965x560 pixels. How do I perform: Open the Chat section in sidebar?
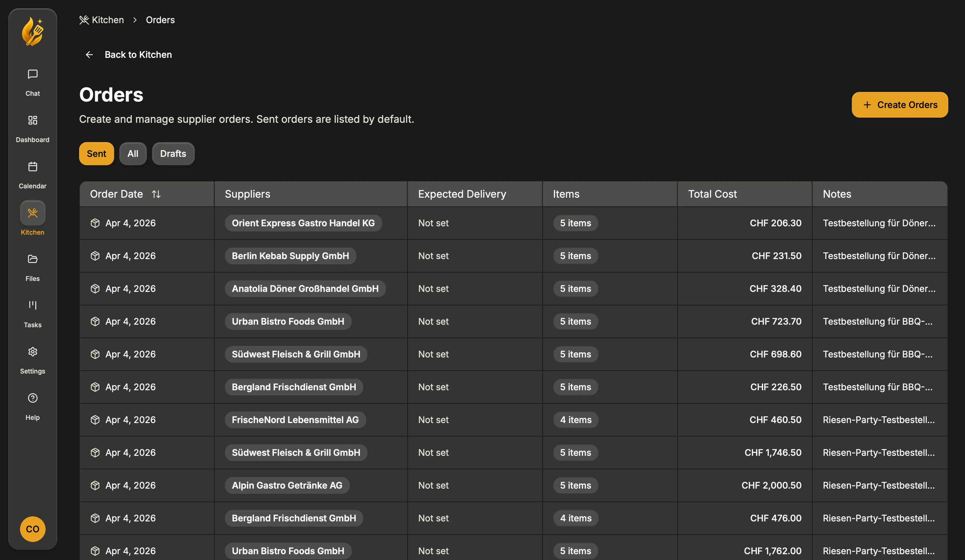tap(32, 82)
